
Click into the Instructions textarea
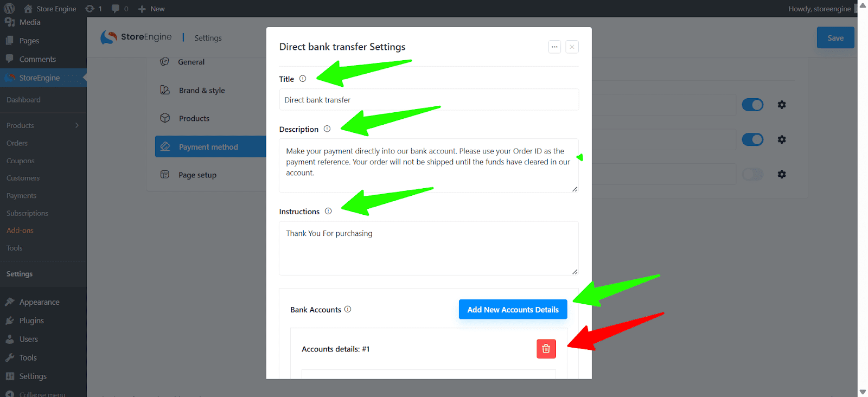pyautogui.click(x=429, y=248)
